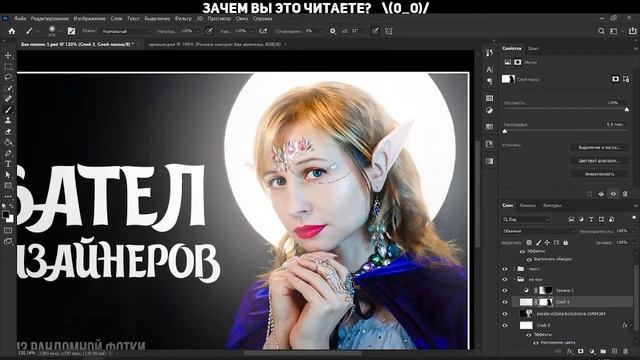
Task: Click the 'Цветовой диапазон...' button
Action: [x=599, y=161]
